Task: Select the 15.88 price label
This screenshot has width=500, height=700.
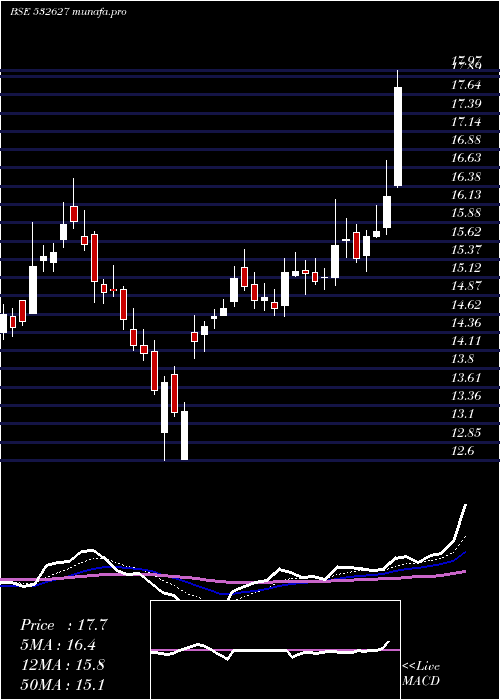Action: pyautogui.click(x=466, y=213)
